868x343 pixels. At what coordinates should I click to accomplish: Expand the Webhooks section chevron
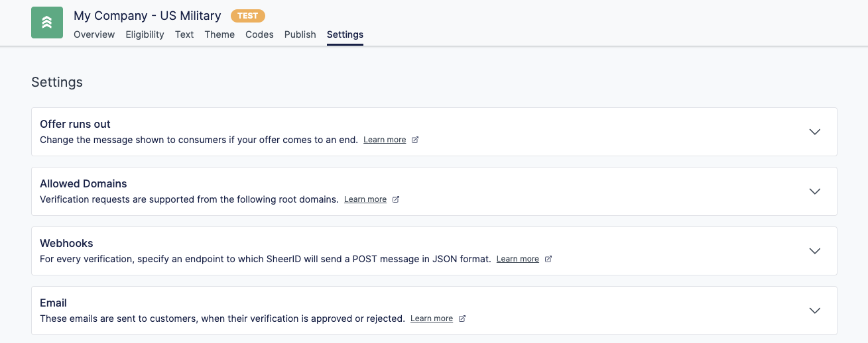[x=815, y=251]
